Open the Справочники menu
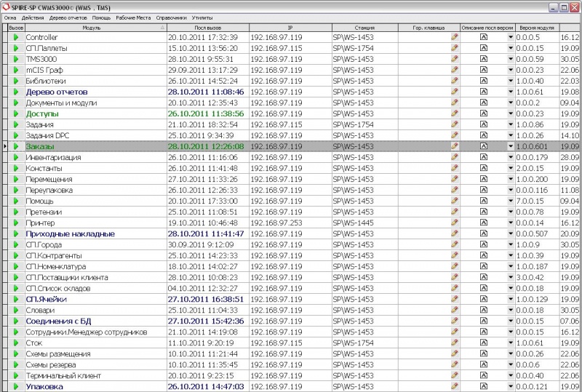The height and width of the screenshot is (392, 582). (x=171, y=16)
